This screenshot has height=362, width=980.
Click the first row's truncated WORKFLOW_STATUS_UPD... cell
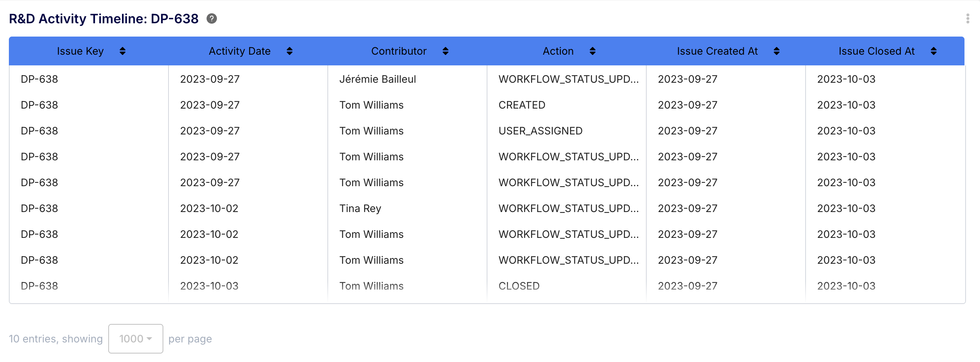click(568, 79)
